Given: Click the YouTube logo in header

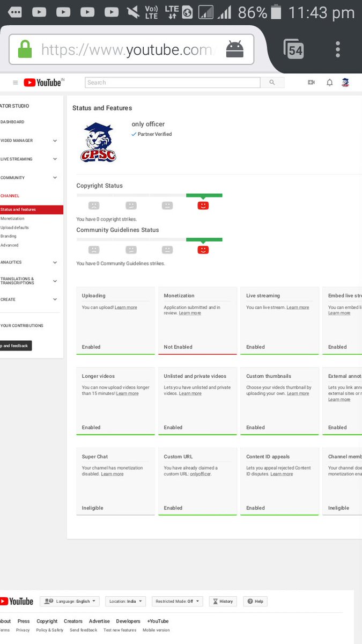Looking at the screenshot, I should click(43, 83).
